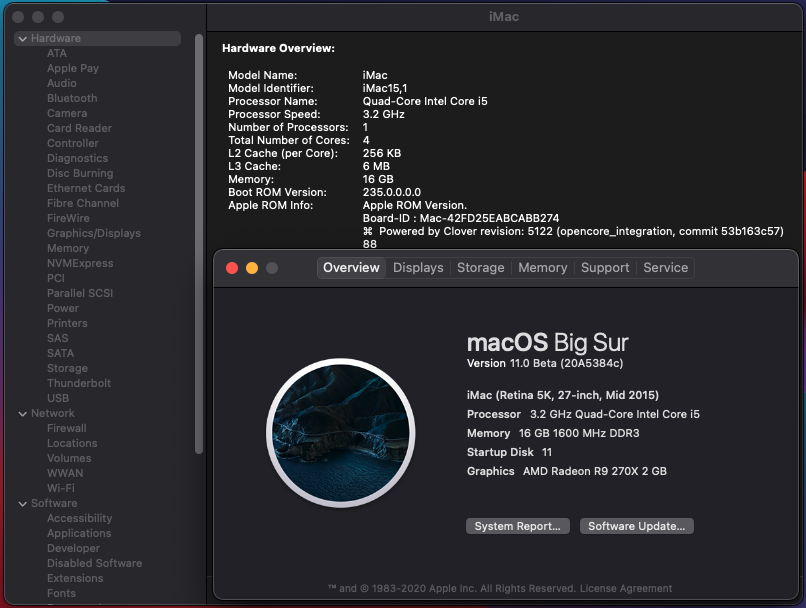Image resolution: width=806 pixels, height=608 pixels.
Task: Select Fonts under Software
Action: point(61,593)
